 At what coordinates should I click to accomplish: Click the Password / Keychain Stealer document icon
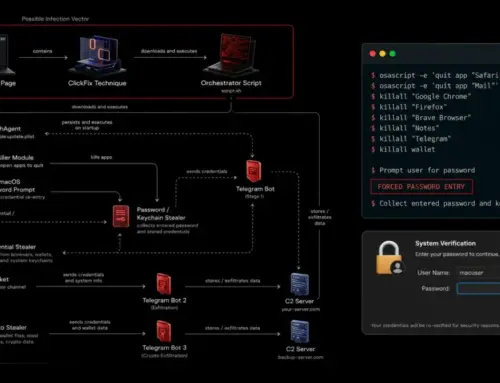121,216
